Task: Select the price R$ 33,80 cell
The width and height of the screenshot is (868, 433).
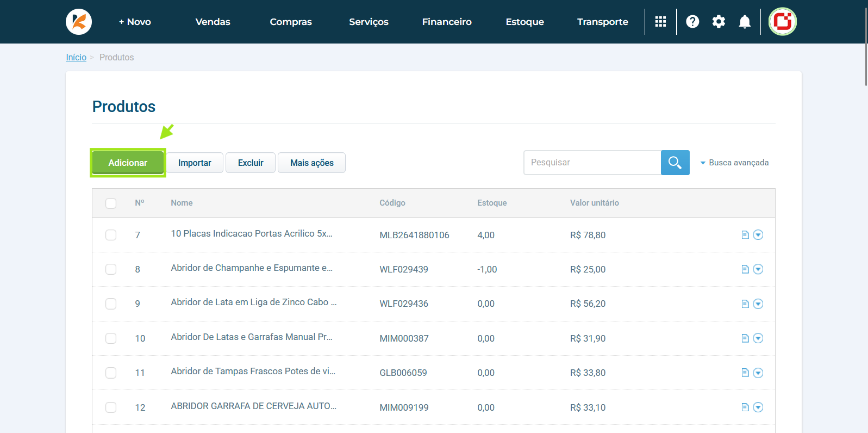Action: pyautogui.click(x=588, y=373)
